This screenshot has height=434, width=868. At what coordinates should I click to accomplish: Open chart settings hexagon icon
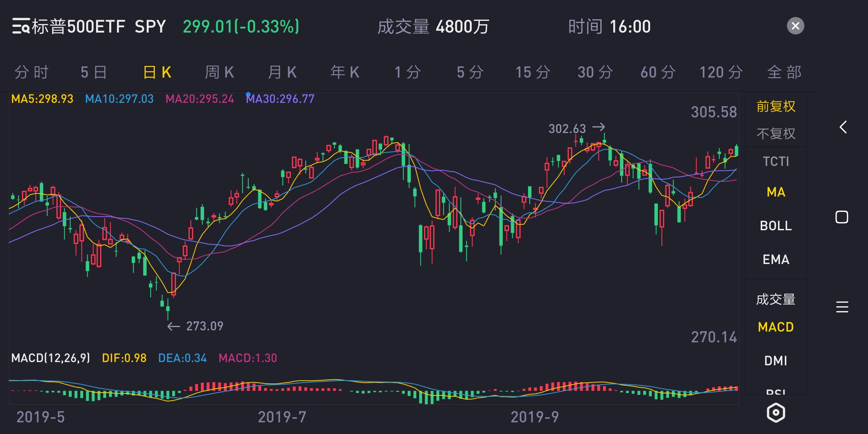pyautogui.click(x=776, y=412)
